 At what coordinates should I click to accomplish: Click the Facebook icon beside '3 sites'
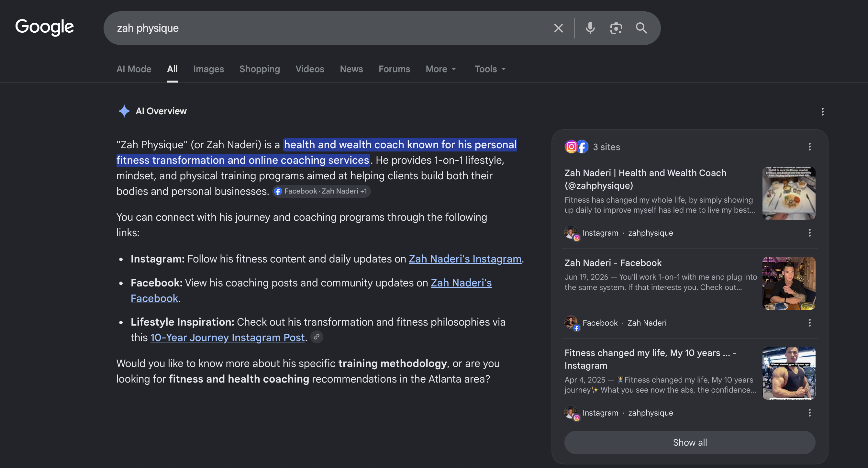click(x=582, y=147)
